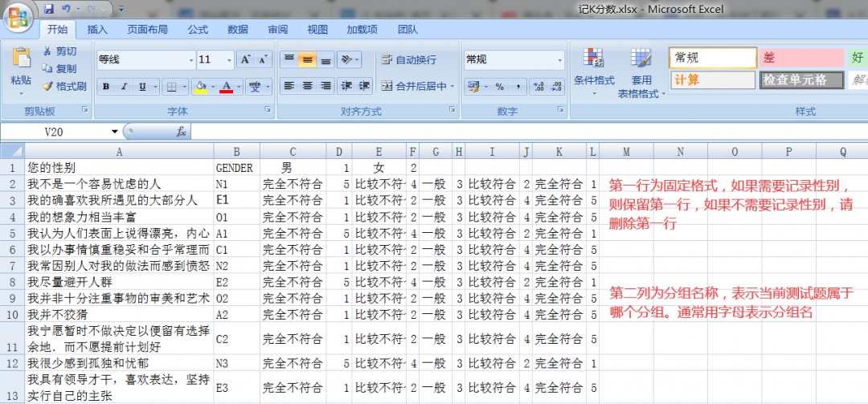Click the insert function fx icon
Screen dimensions: 868x404
(181, 131)
